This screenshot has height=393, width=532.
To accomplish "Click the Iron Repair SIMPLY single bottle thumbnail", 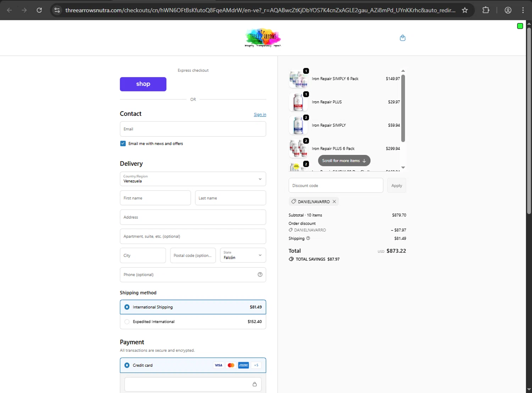I will [x=298, y=125].
